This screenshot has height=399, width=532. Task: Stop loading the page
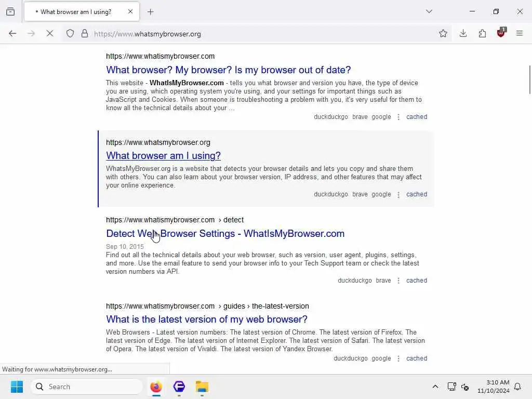[x=49, y=33]
